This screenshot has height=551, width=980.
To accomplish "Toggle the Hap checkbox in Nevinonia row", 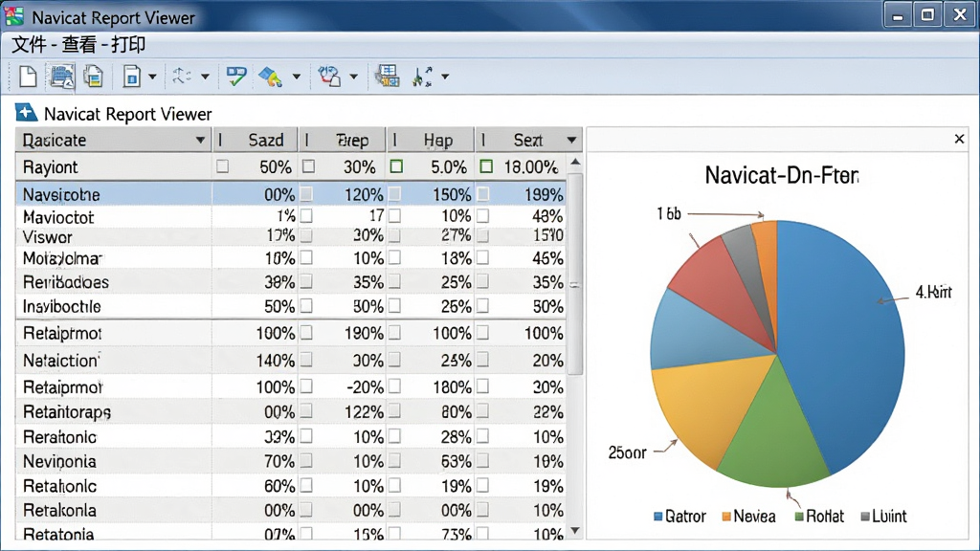I will (x=394, y=461).
